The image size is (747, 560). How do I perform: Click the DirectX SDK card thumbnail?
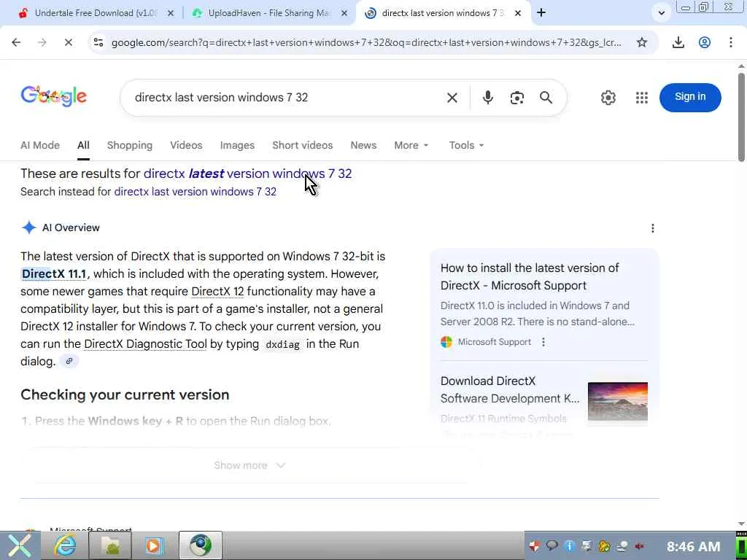[x=617, y=401]
